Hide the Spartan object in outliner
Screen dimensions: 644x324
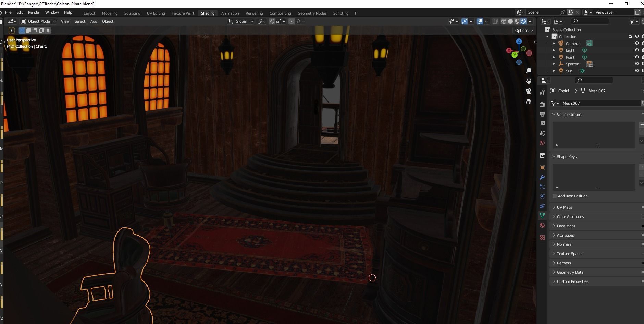[x=637, y=64]
